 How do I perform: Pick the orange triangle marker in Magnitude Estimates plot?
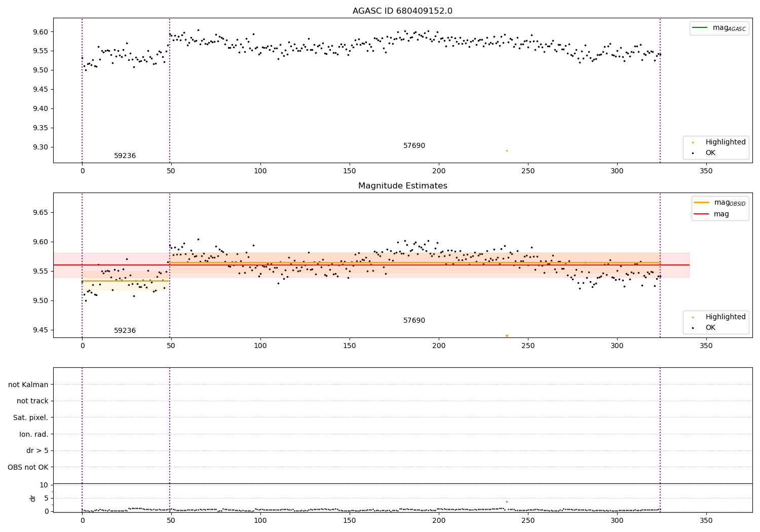coord(507,336)
